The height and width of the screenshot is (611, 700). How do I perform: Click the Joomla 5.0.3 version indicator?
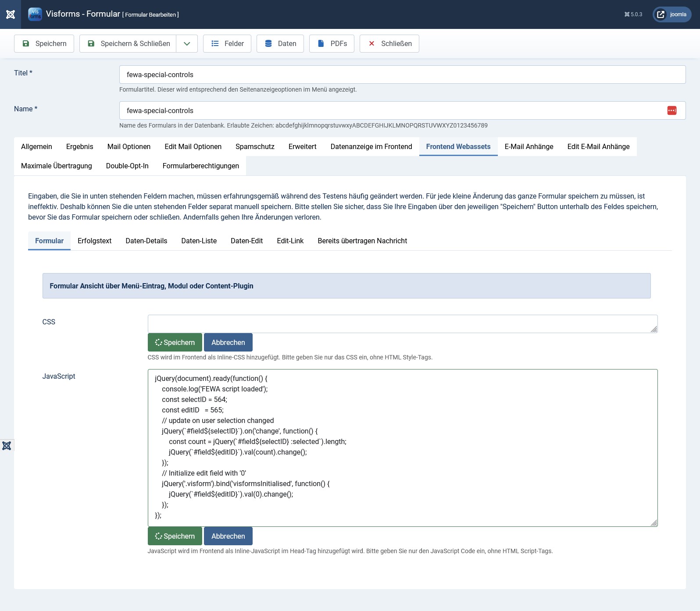[x=633, y=14]
